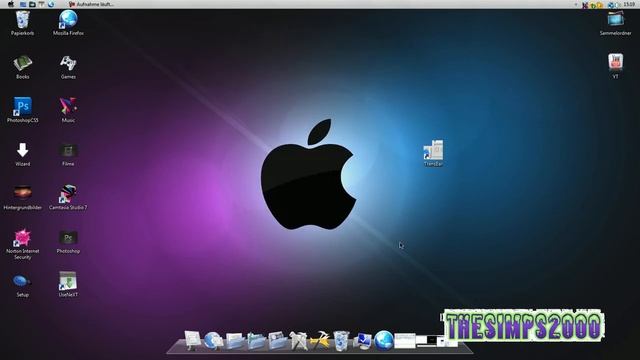
Task: Click the green tray icon in top bar
Action: (593, 5)
